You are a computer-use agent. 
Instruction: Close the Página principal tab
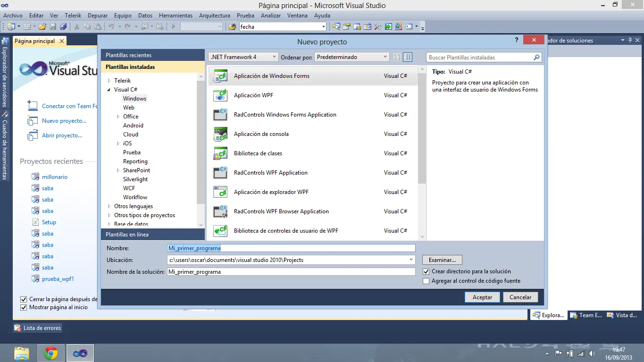point(61,41)
